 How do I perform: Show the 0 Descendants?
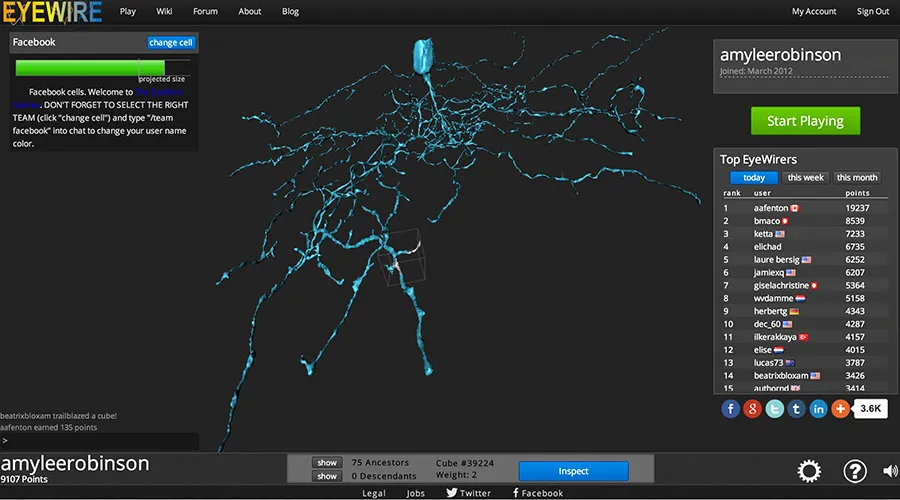point(327,476)
